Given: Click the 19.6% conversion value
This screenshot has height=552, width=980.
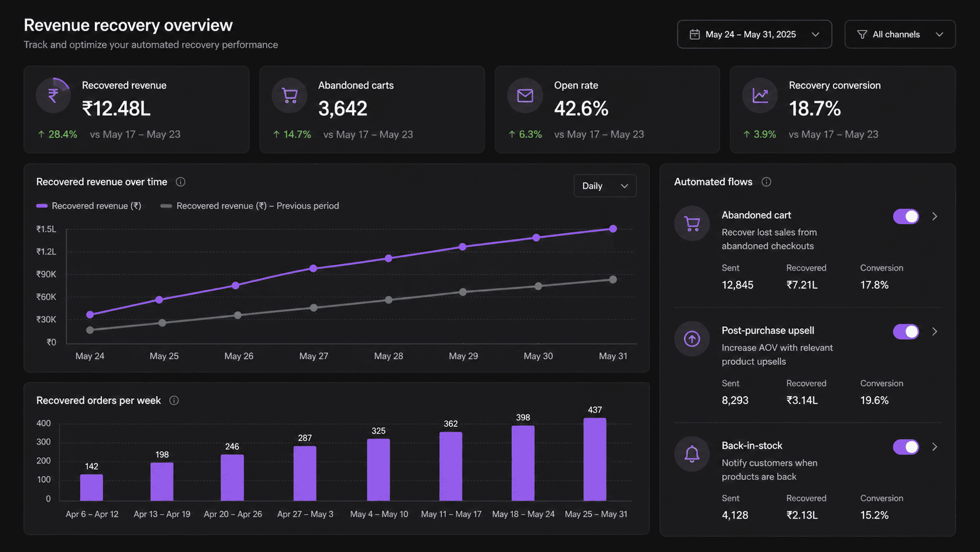Looking at the screenshot, I should (x=874, y=401).
